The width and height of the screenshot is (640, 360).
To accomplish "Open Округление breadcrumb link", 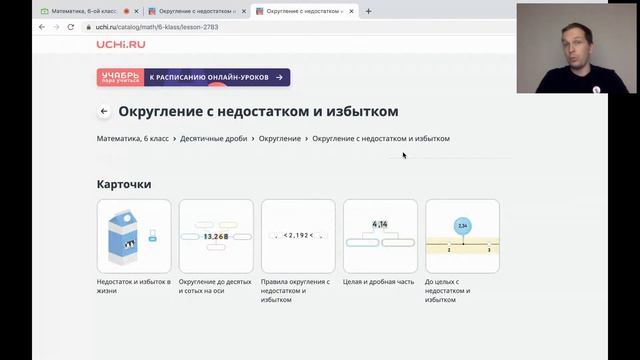I will 280,139.
